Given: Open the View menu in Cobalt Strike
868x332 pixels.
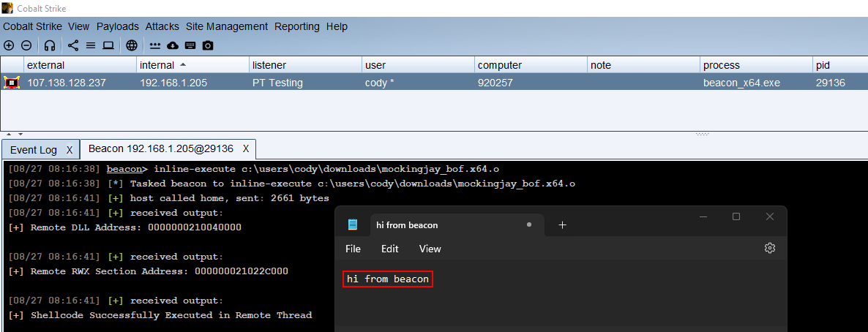Looking at the screenshot, I should [78, 26].
